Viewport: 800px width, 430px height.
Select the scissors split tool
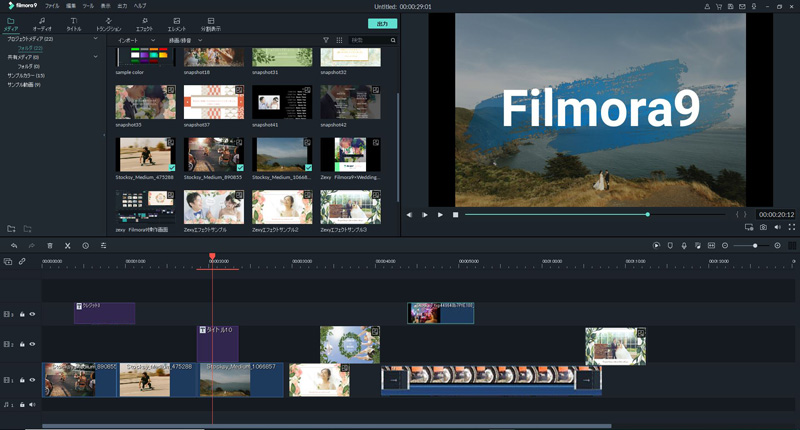pos(68,245)
